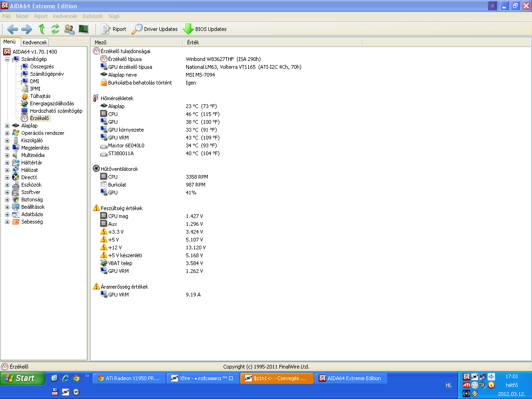
Task: Select Összegzés in the tree
Action: [42, 66]
